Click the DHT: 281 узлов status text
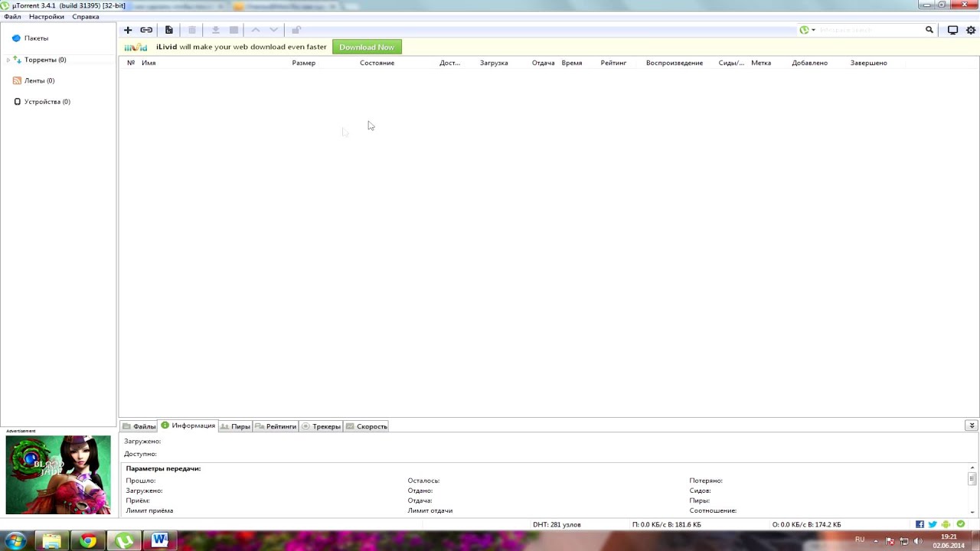 tap(557, 524)
